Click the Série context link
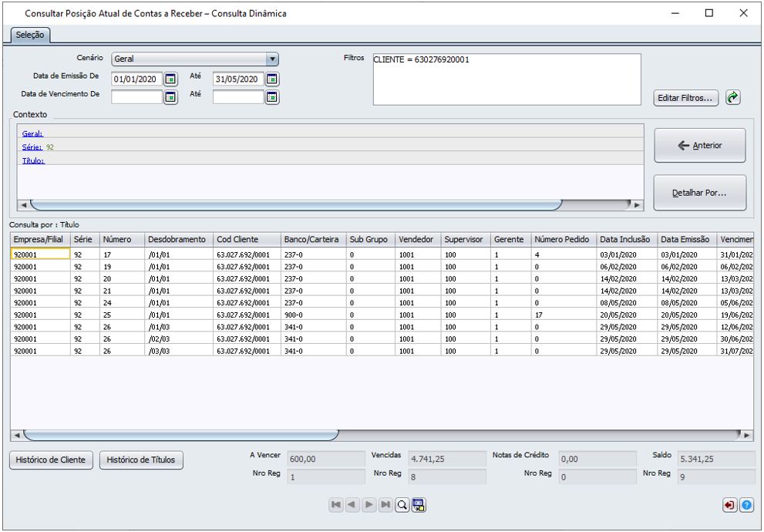The height and width of the screenshot is (532, 764). pos(32,146)
